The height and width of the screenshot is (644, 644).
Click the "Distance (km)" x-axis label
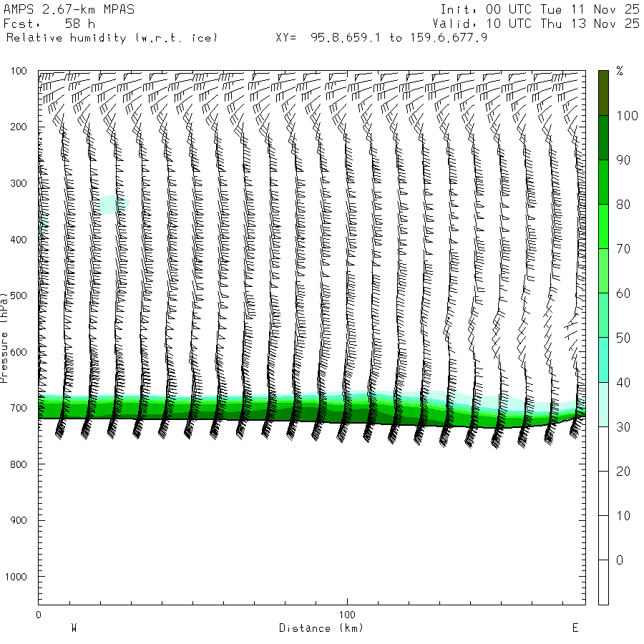pos(321,628)
